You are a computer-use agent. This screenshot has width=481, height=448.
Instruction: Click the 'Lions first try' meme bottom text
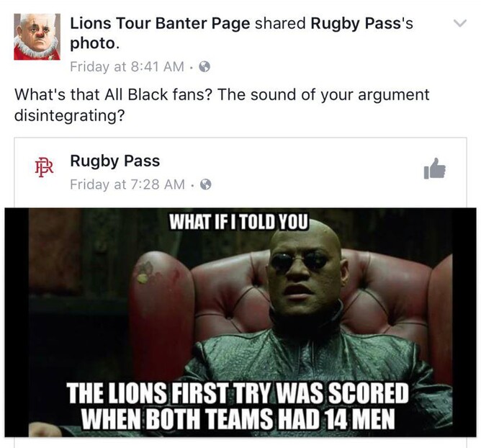click(238, 406)
